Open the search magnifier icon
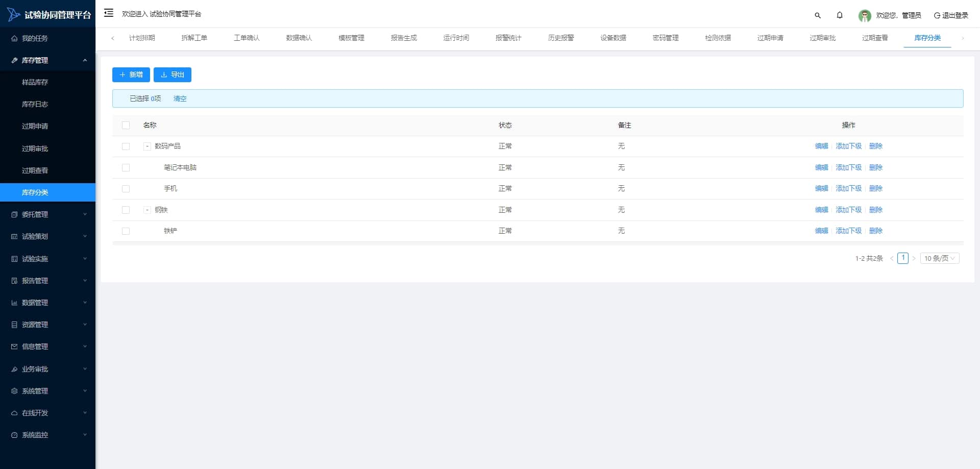The height and width of the screenshot is (469, 980). [818, 15]
